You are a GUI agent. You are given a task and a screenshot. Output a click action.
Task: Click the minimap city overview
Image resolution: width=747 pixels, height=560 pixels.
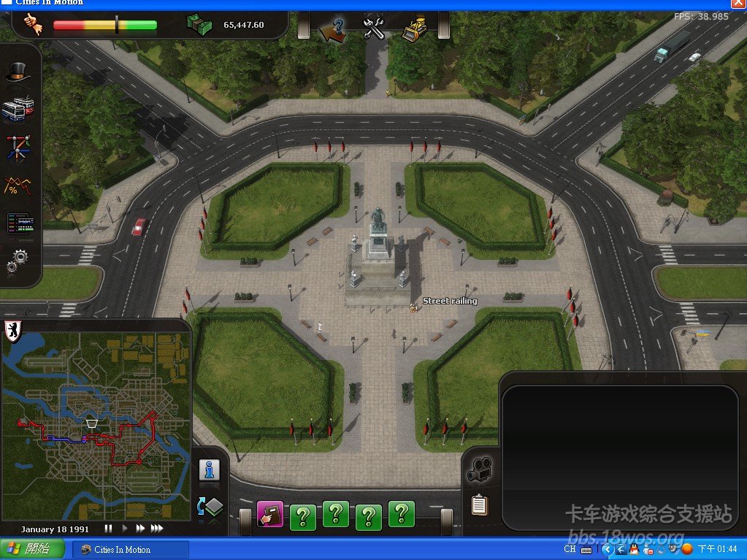pos(95,425)
